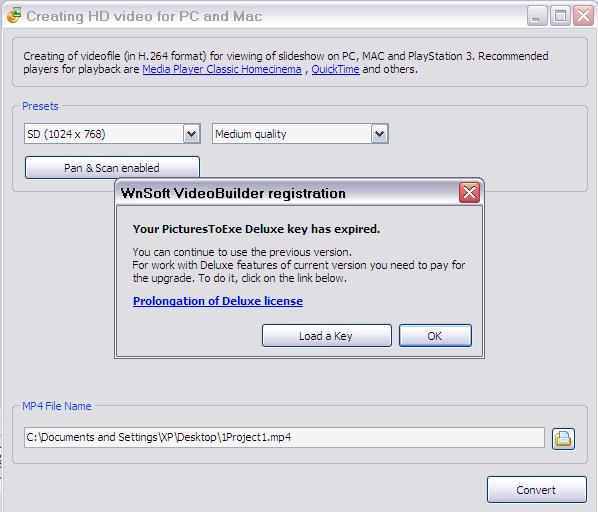The height and width of the screenshot is (512, 598).
Task: Click the PicturesToExe app icon in title bar
Action: [x=14, y=15]
